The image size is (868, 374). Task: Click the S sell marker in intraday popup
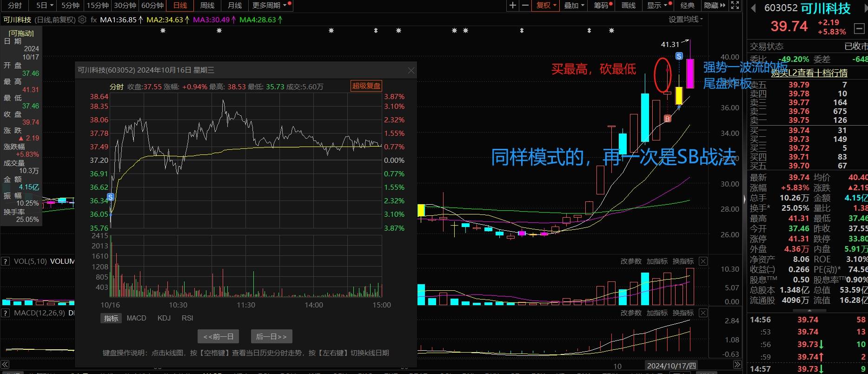[111, 197]
